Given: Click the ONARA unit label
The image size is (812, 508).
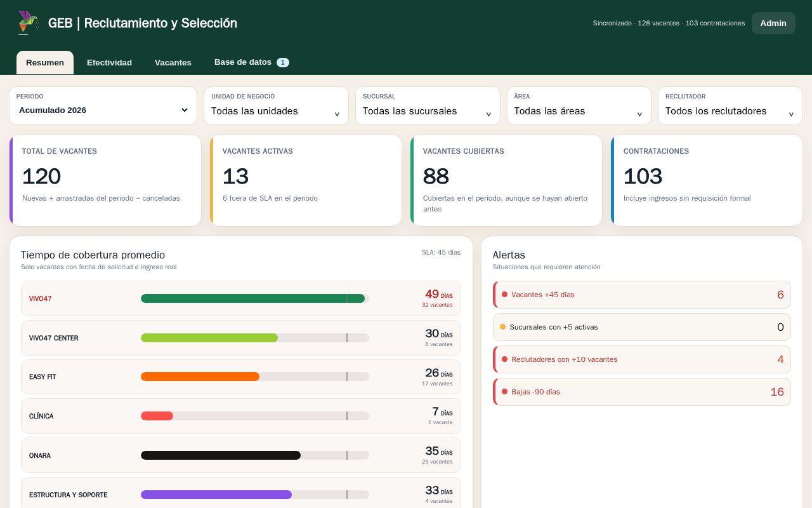Looking at the screenshot, I should pyautogui.click(x=40, y=456).
